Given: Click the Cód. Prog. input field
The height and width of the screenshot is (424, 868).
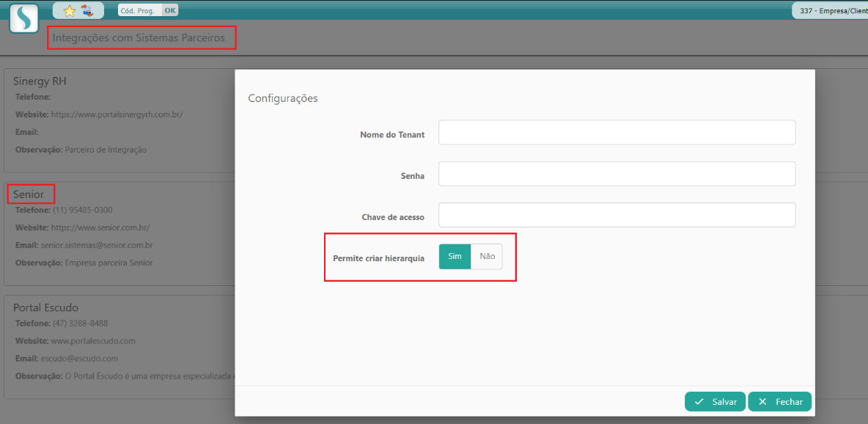Looking at the screenshot, I should coord(140,10).
